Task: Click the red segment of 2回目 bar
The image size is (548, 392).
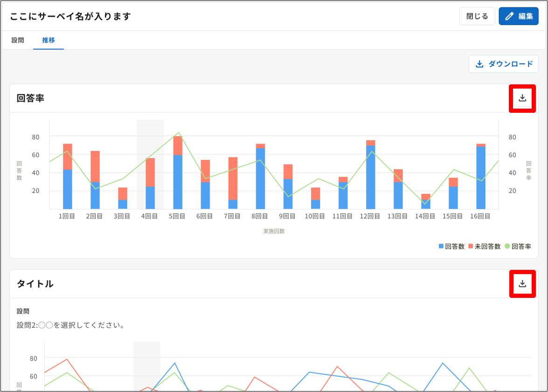Action: tap(95, 166)
